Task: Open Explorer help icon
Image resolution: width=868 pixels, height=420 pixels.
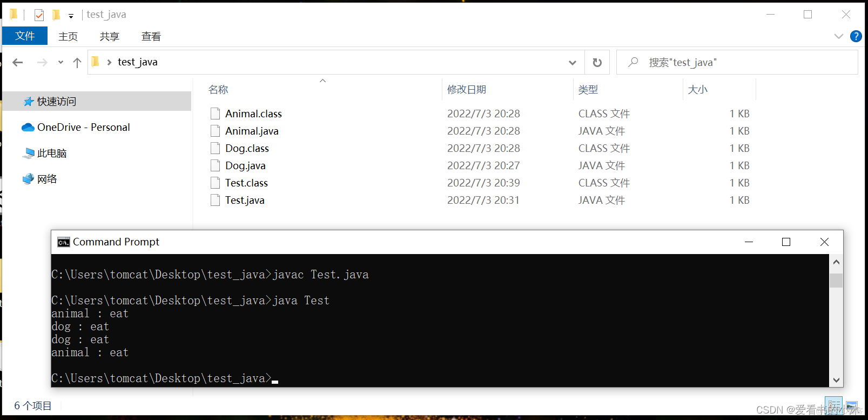Action: pos(856,36)
